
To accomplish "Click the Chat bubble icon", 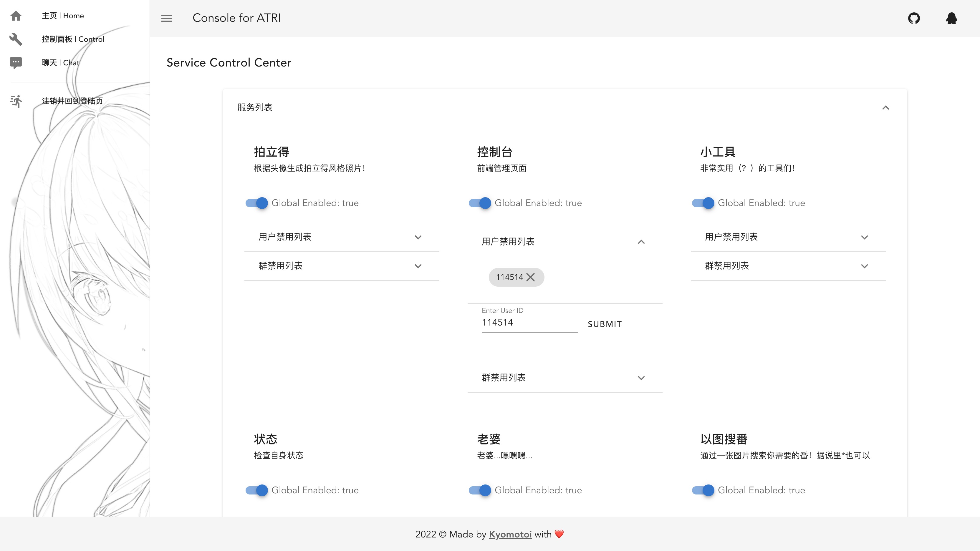I will (16, 63).
